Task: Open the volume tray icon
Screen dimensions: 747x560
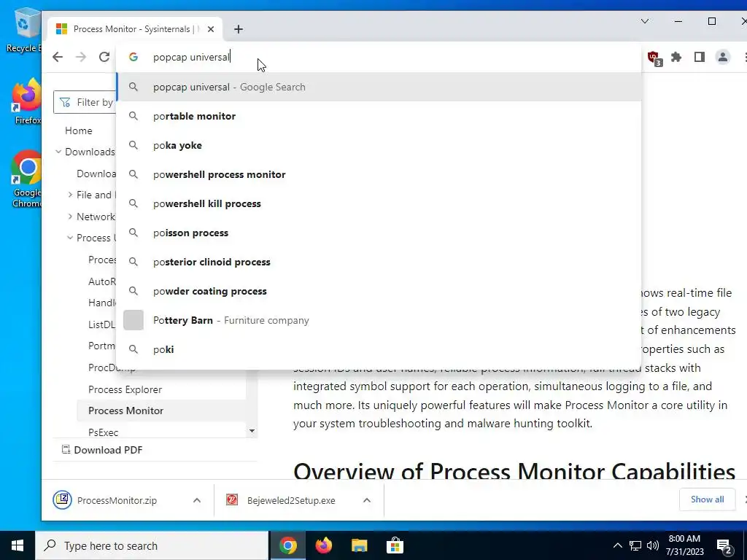Action: pos(653,545)
